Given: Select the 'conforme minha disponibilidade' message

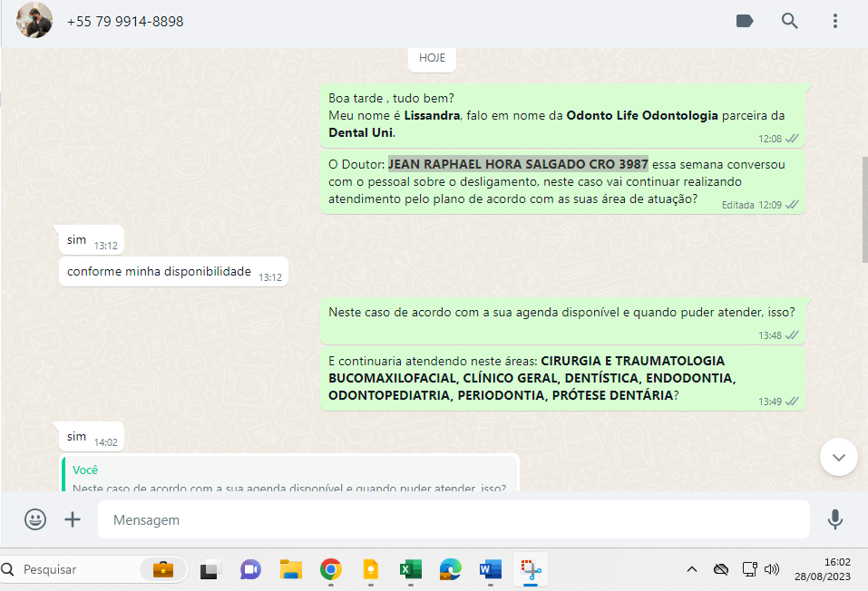Looking at the screenshot, I should click(174, 272).
